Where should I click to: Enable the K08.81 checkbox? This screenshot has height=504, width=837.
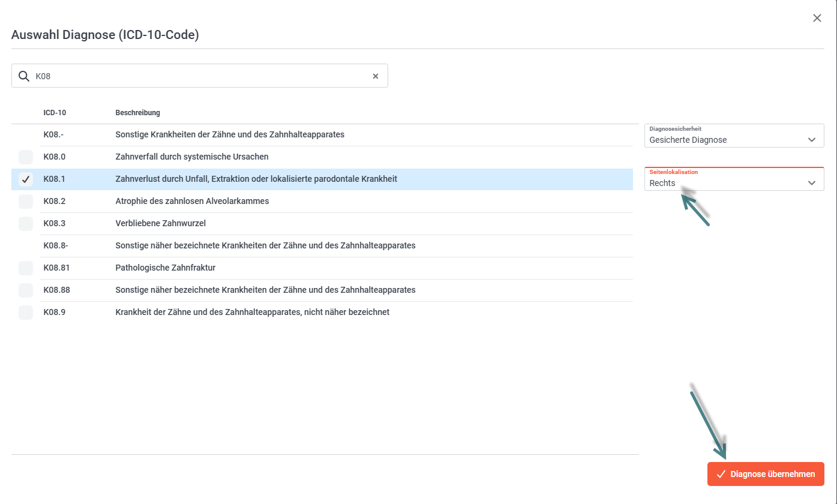click(x=26, y=268)
